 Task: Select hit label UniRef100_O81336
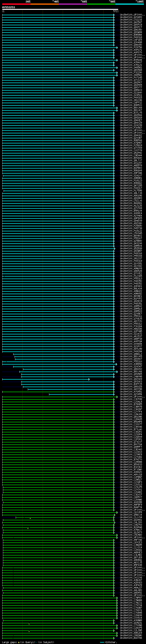click(131, 100)
